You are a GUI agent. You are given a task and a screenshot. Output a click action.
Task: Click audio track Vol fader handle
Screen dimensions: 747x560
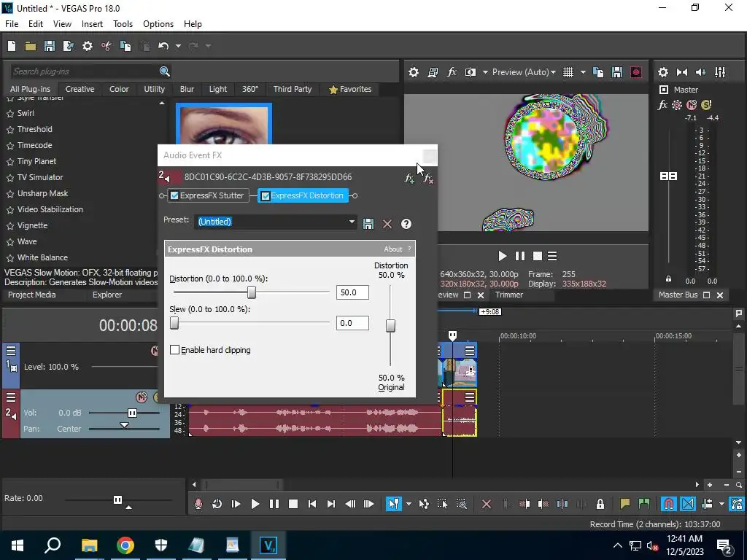[x=133, y=413]
